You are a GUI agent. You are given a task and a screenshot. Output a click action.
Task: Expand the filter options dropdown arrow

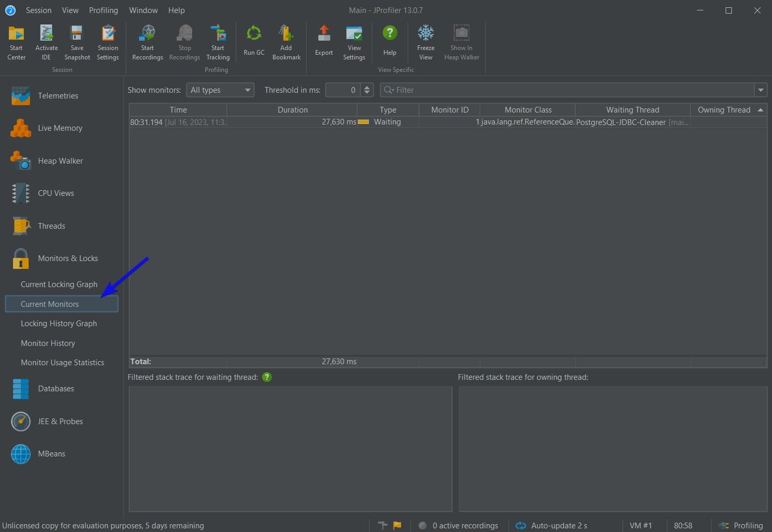click(761, 90)
